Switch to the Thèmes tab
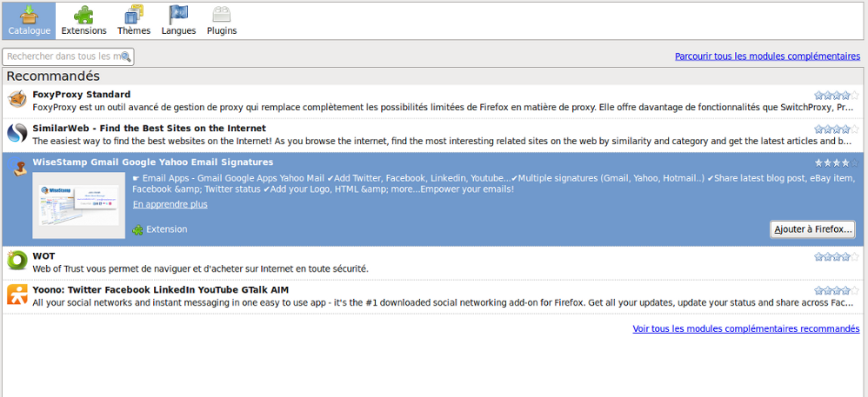This screenshot has height=397, width=868. tap(134, 21)
